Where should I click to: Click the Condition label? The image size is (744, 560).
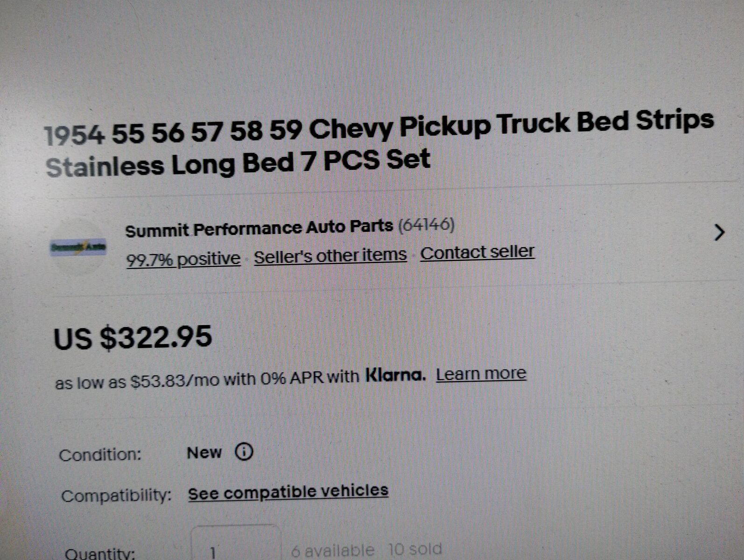click(x=100, y=455)
